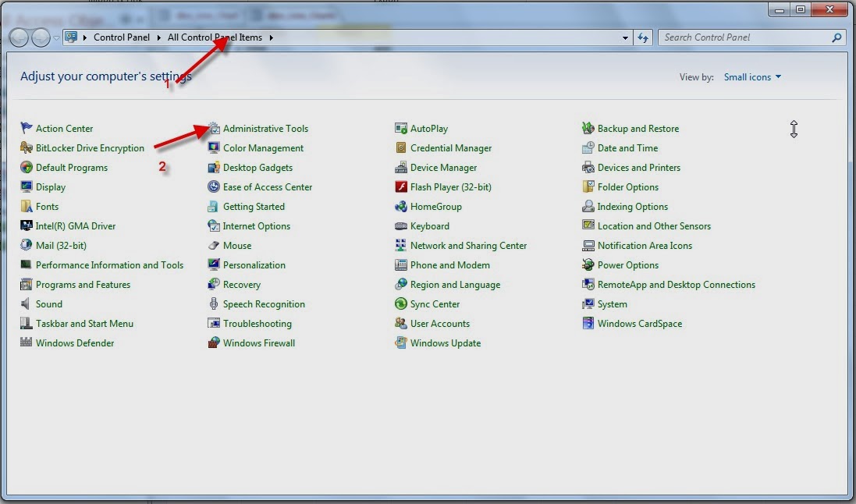Select the Control Panel breadcrumb
The height and width of the screenshot is (504, 856).
[121, 37]
